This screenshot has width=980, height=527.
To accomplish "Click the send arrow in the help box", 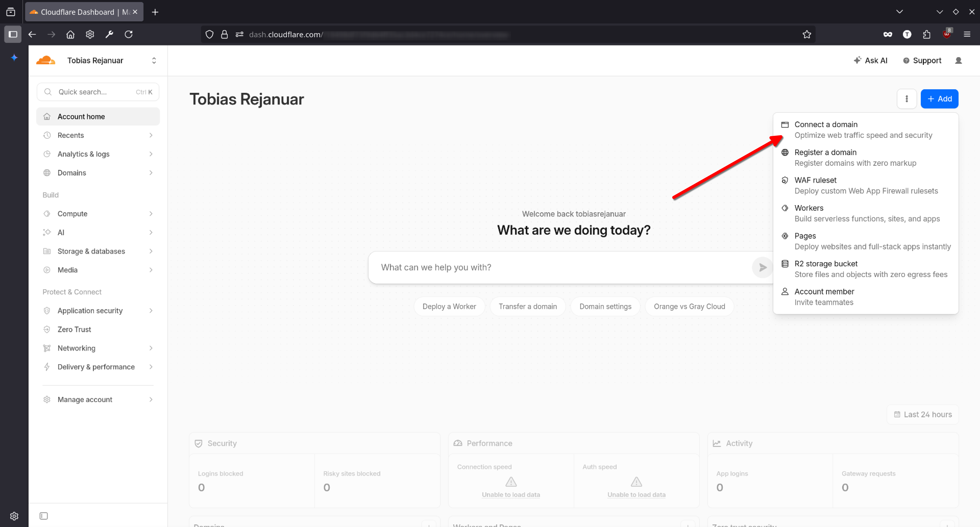I will [762, 267].
